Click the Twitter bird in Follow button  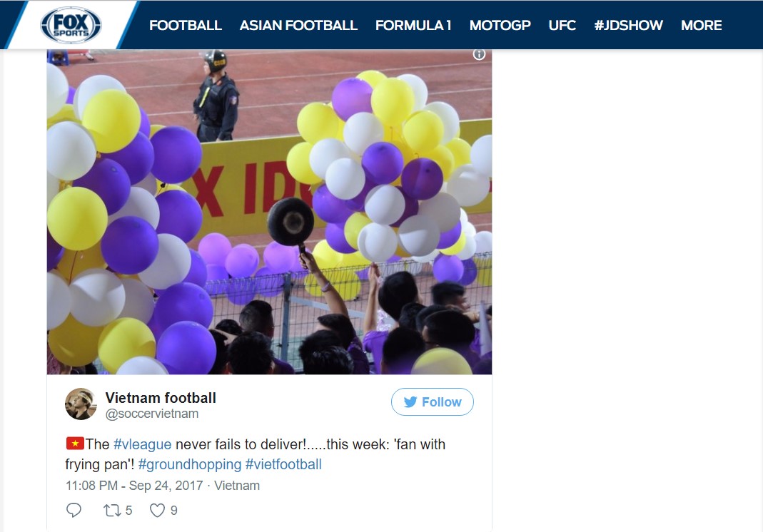(x=410, y=401)
